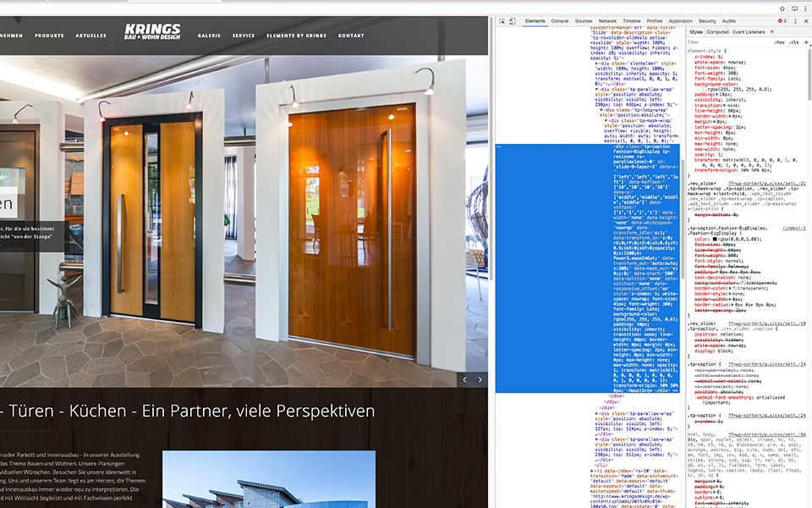Open background-color rgba(255,255,255,0.8) swatch
This screenshot has height=508, width=812.
705,89
